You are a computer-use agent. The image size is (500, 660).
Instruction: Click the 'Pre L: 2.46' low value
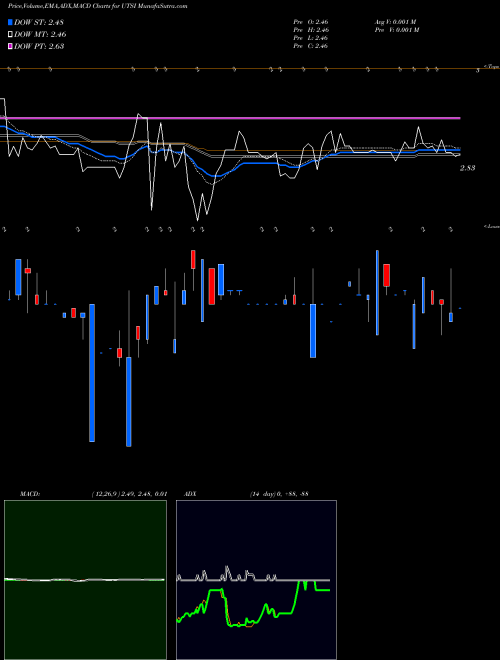pyautogui.click(x=311, y=38)
